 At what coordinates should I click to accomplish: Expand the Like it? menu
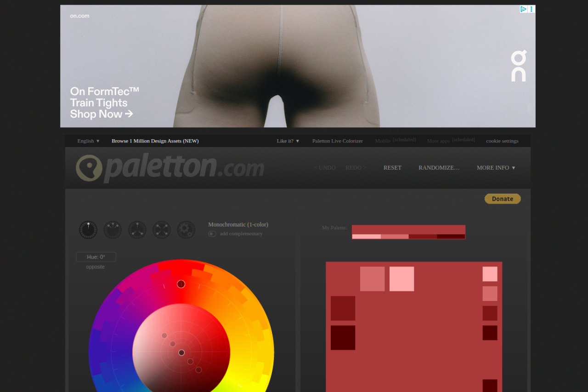tap(288, 141)
